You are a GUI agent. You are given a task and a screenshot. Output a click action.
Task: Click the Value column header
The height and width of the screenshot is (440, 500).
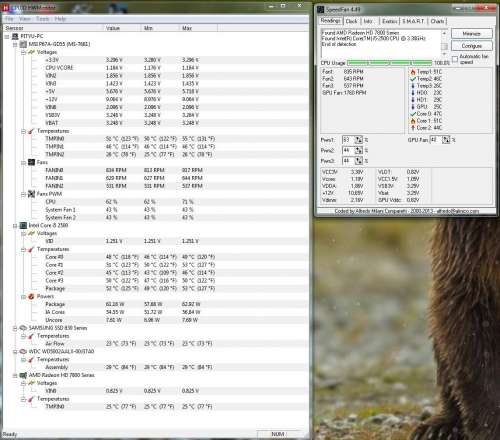122,28
